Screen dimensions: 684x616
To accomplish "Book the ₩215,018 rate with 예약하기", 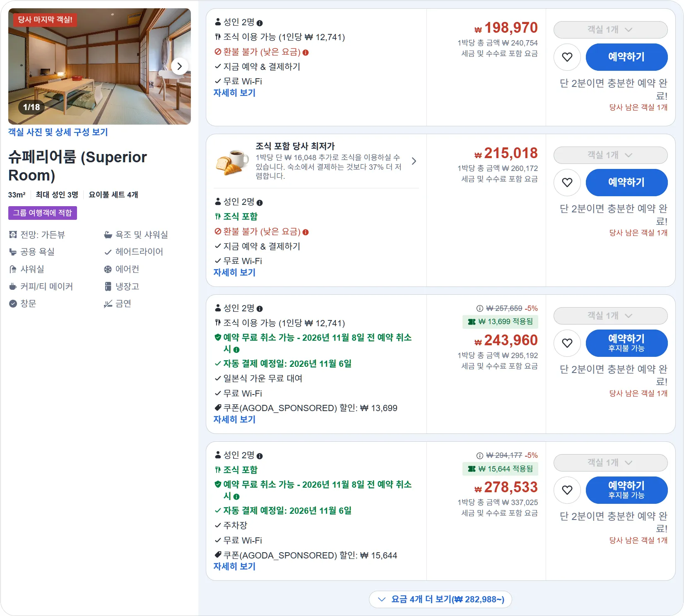I will [x=626, y=183].
